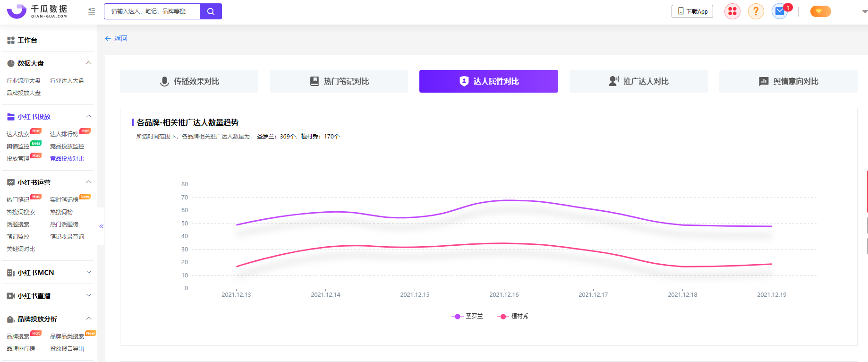Open 投放管理 link
868x362 pixels.
coord(18,159)
